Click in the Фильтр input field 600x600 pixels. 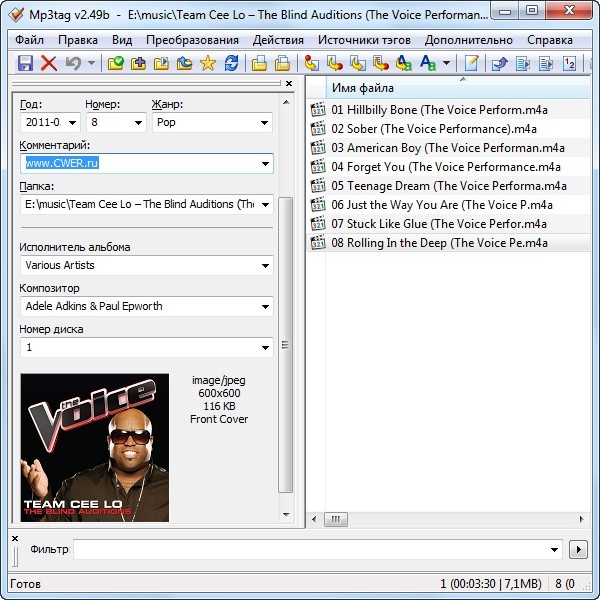[315, 550]
